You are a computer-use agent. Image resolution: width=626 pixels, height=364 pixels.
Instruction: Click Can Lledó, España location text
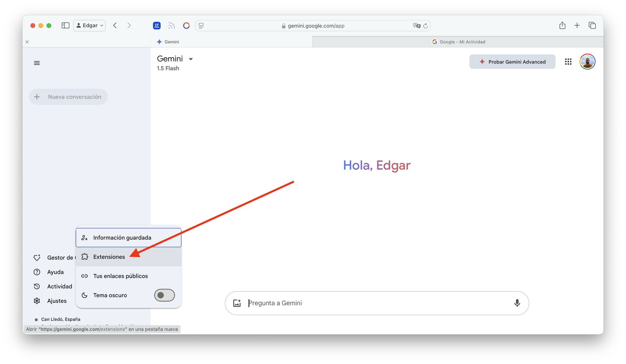pyautogui.click(x=61, y=319)
